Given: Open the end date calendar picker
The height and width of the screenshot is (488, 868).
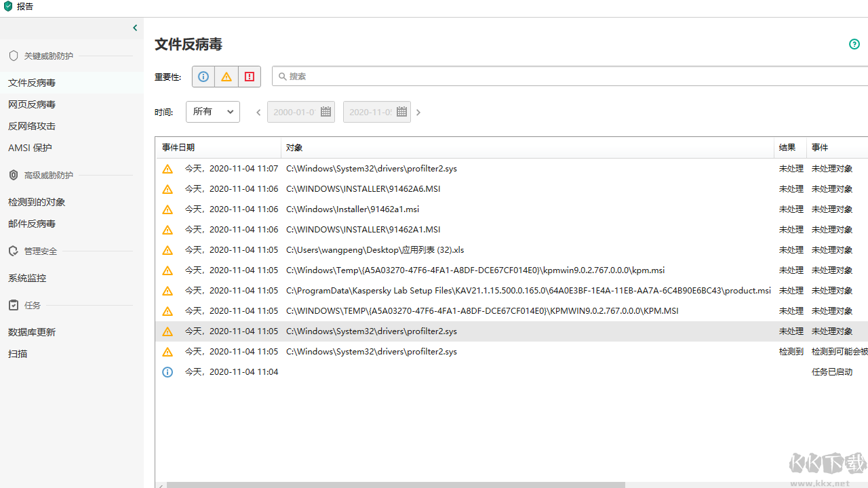Looking at the screenshot, I should (401, 112).
